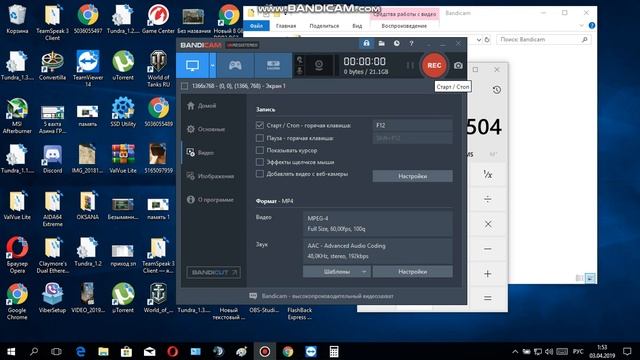Select Bandicam screen recording mode
The width and height of the screenshot is (640, 360).
tap(192, 65)
